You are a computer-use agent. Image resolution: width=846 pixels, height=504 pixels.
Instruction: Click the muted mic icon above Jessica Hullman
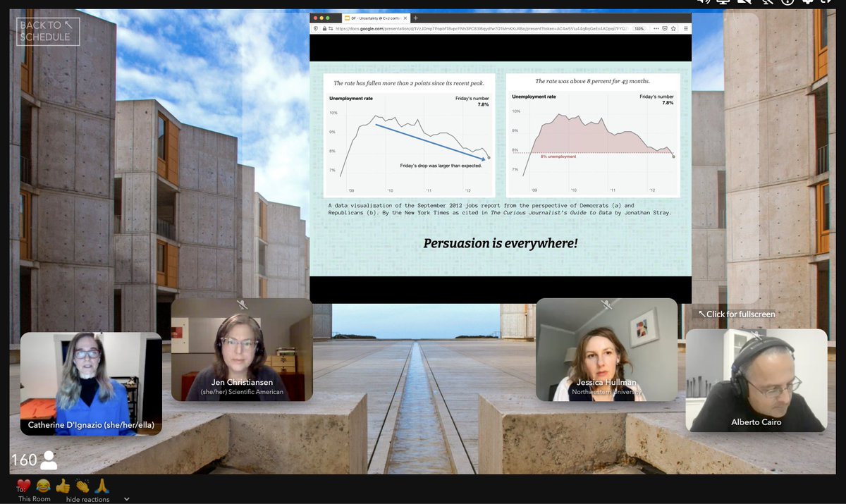pos(606,305)
